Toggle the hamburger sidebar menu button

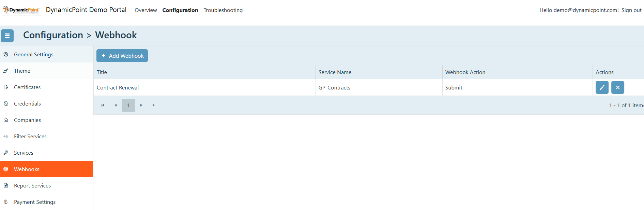point(7,36)
